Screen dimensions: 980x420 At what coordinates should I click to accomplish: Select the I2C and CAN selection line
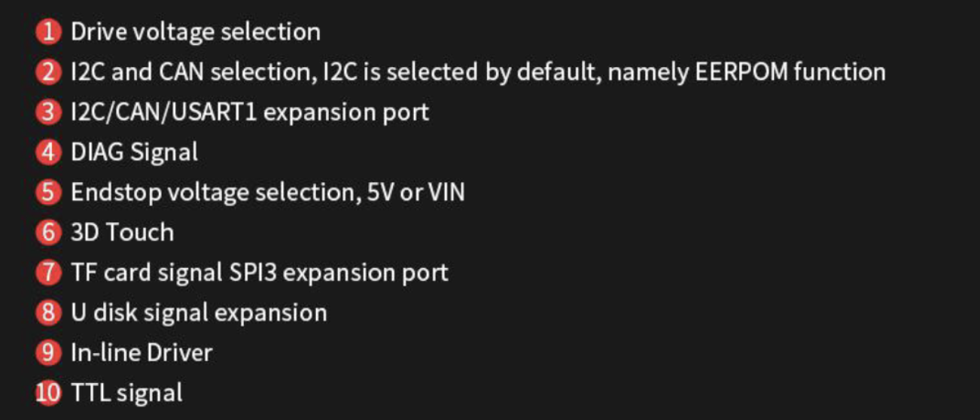478,72
